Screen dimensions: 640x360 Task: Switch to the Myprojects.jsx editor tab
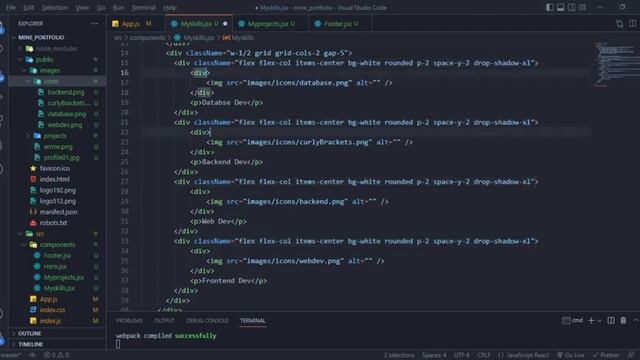coord(268,24)
